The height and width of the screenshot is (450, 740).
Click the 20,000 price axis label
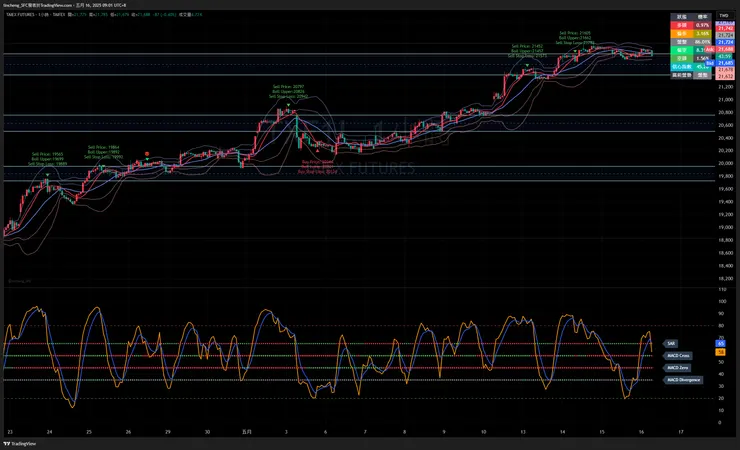pos(726,164)
